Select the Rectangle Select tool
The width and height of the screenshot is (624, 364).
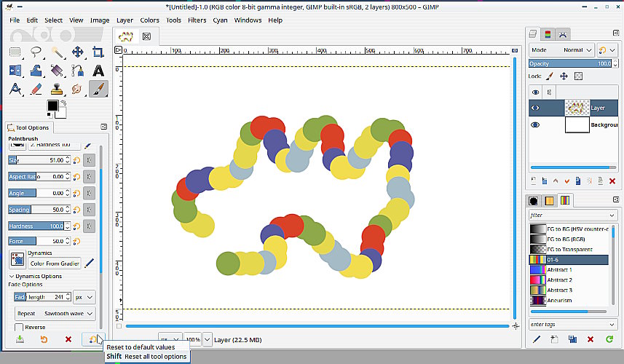pyautogui.click(x=15, y=52)
